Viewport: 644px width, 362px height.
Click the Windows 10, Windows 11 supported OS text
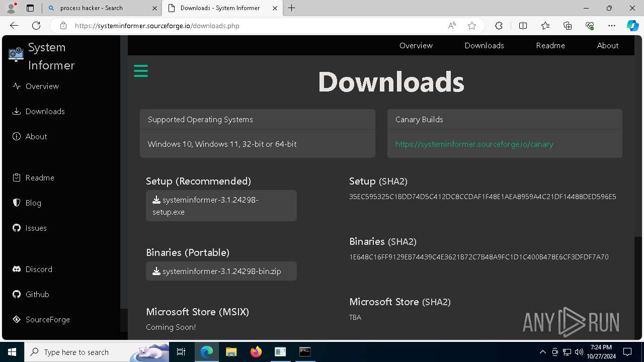[x=222, y=144]
